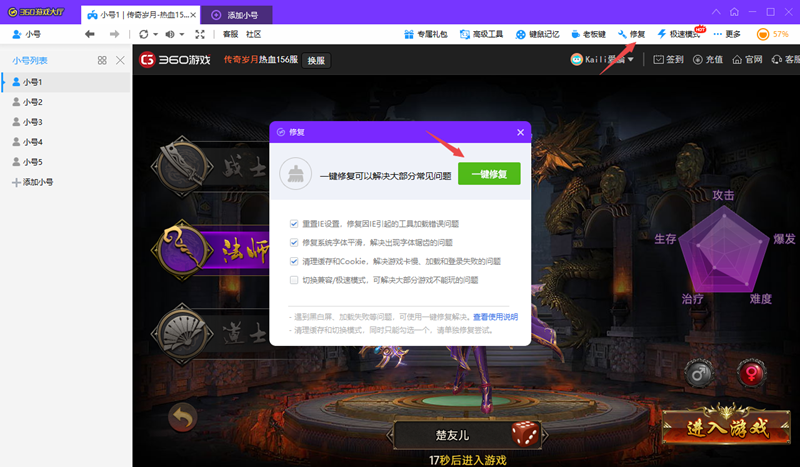Select the male gender icon

699,374
